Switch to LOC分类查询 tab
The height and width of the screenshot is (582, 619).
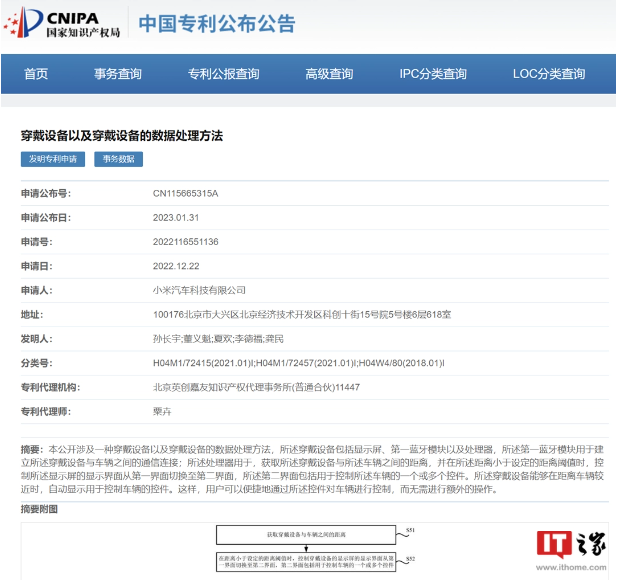click(x=548, y=74)
